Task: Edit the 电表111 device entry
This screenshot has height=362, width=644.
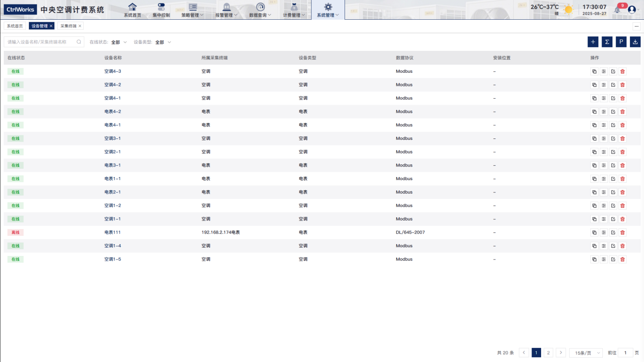Action: [613, 233]
